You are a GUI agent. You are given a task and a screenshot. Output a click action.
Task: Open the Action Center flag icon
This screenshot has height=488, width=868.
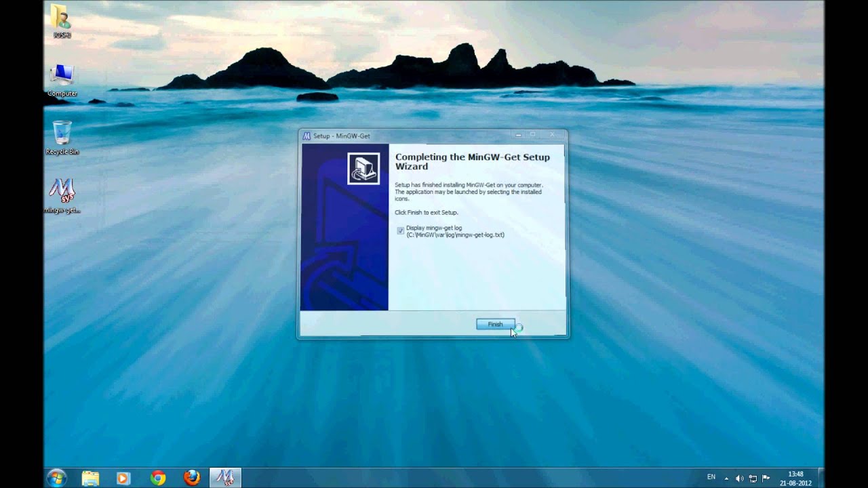click(766, 478)
